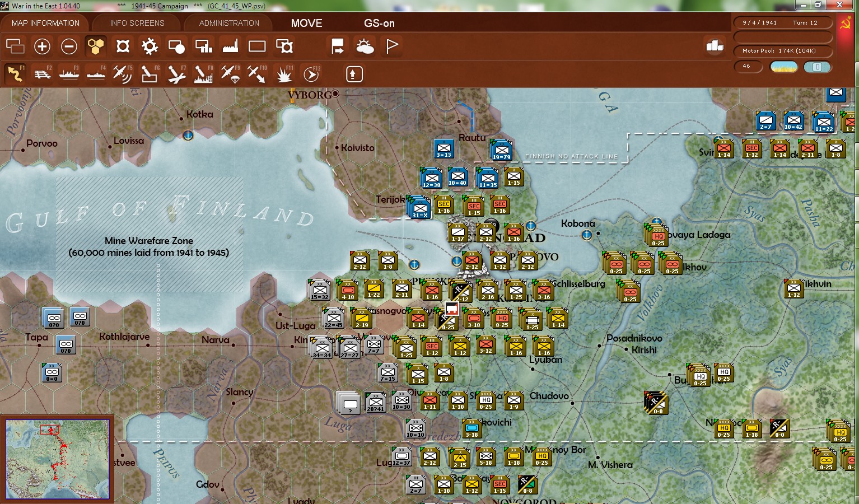
Task: Click the up-arrow box icon
Action: [354, 74]
